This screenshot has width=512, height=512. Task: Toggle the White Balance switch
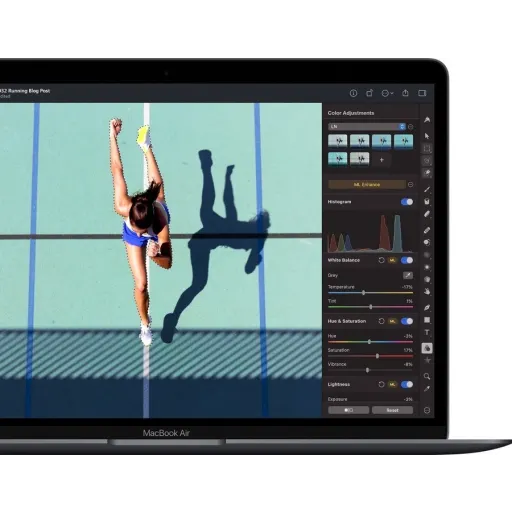tap(407, 260)
